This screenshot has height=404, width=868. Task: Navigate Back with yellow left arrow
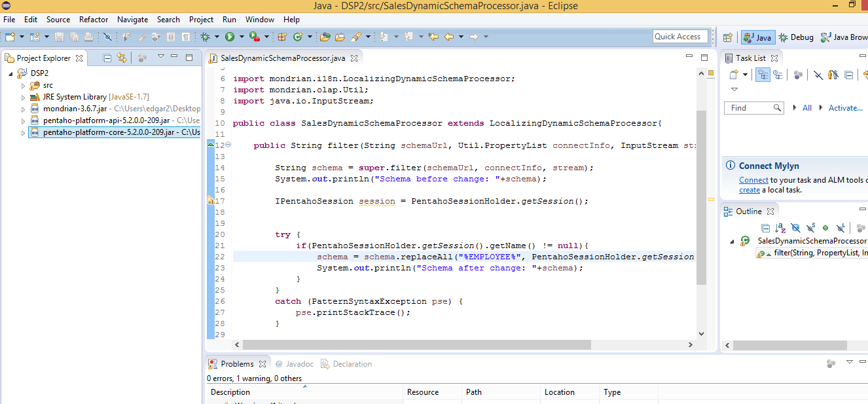pyautogui.click(x=449, y=37)
